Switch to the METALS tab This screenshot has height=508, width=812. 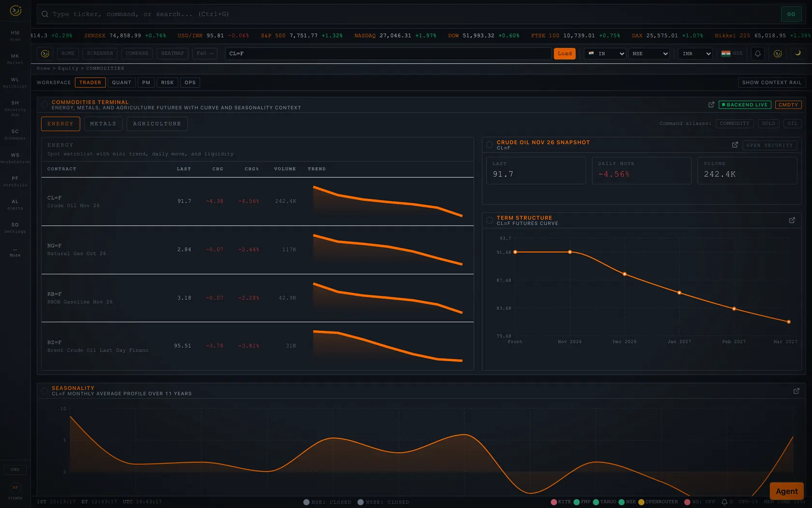(103, 124)
